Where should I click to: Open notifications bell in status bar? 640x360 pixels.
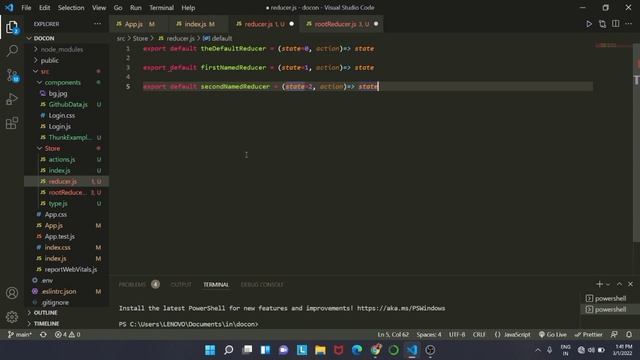629,334
